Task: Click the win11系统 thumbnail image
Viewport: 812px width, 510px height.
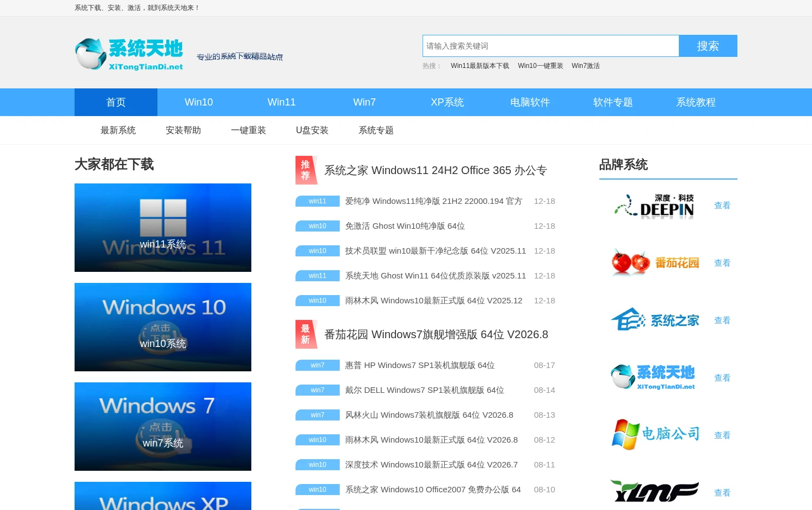Action: coord(163,228)
